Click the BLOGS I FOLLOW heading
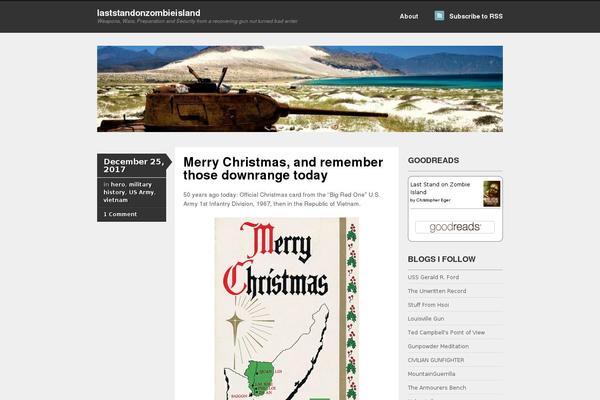Screen dimensions: 600x400 coord(442,259)
